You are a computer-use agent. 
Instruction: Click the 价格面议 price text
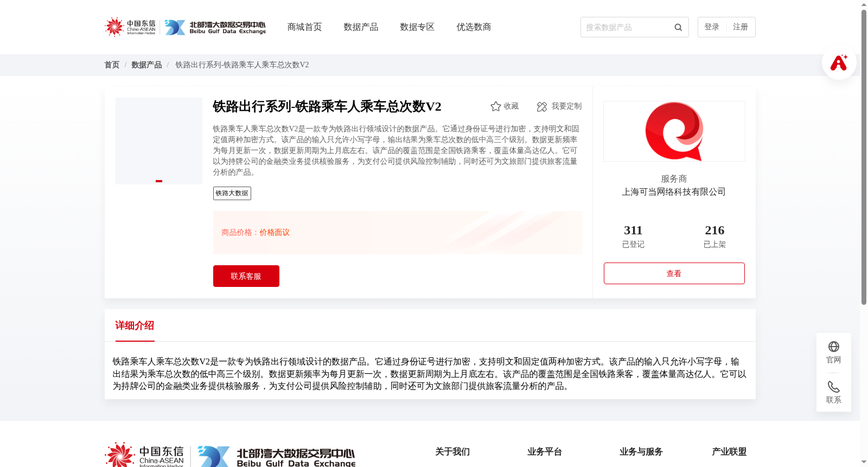tap(275, 233)
